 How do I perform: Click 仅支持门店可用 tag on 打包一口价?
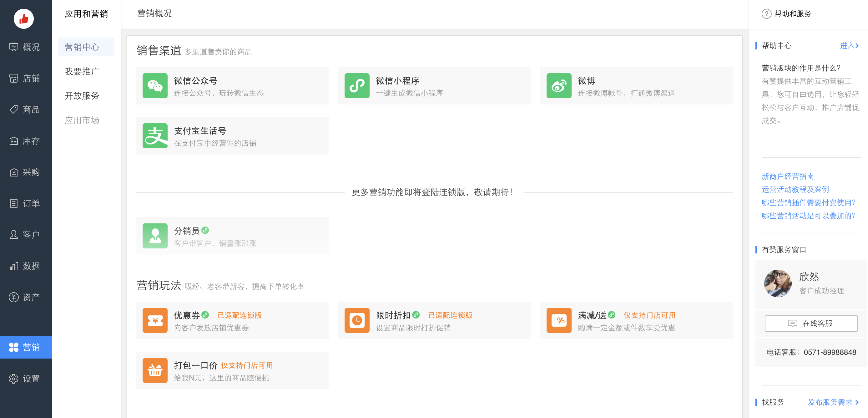click(x=247, y=365)
